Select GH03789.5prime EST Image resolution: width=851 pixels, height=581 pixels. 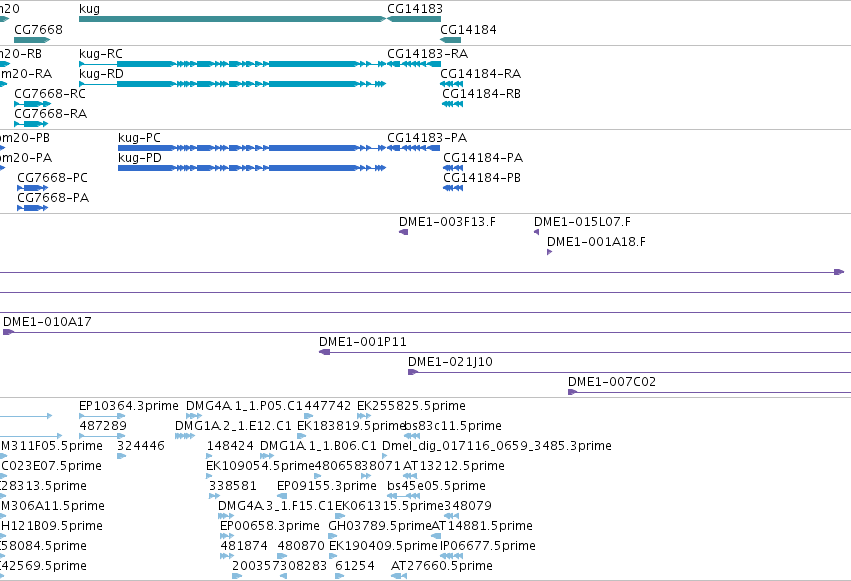[333, 537]
